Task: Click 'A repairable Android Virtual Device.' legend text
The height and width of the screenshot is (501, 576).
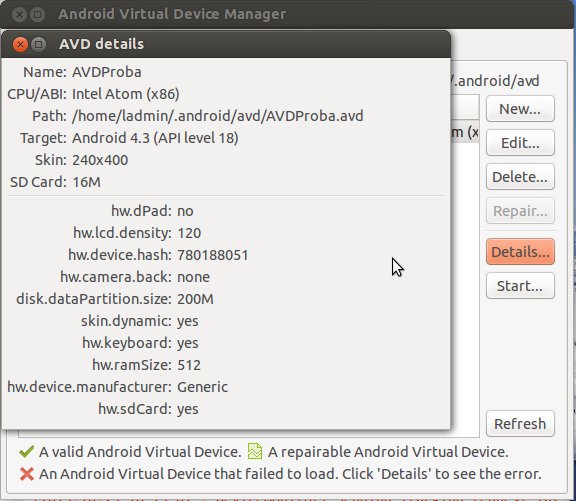Action: pos(388,452)
